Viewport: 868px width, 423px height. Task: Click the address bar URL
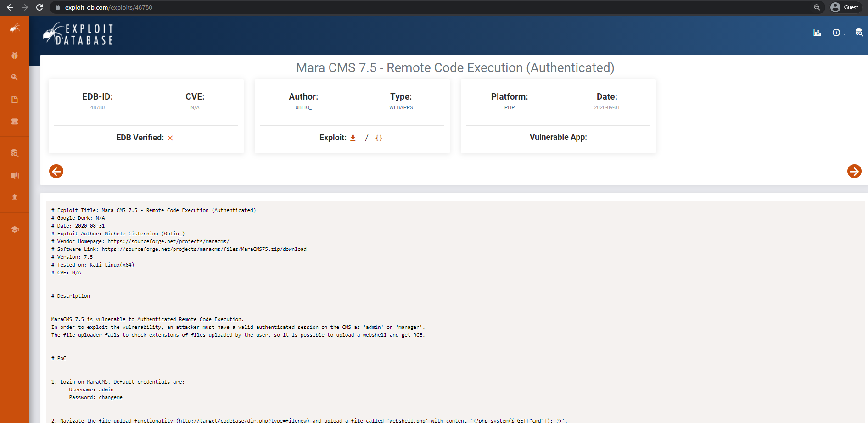109,7
